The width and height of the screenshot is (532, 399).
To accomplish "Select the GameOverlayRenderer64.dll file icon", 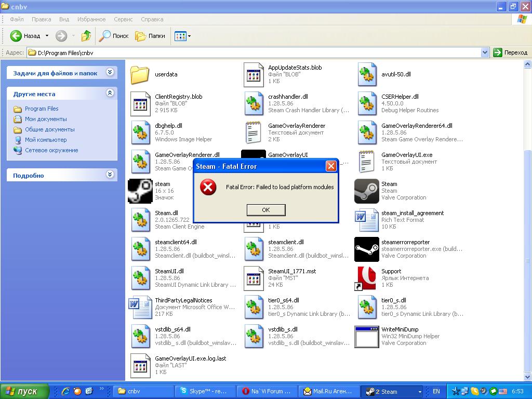I will [x=367, y=133].
